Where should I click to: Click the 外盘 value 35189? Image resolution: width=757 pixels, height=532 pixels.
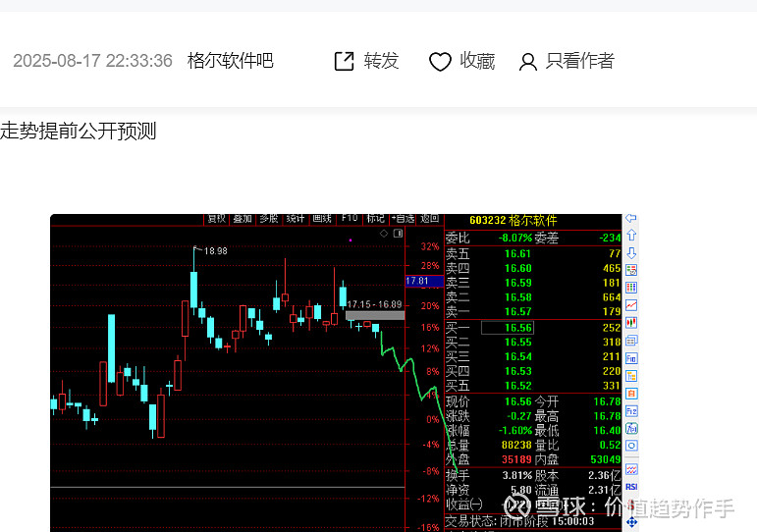(x=516, y=459)
